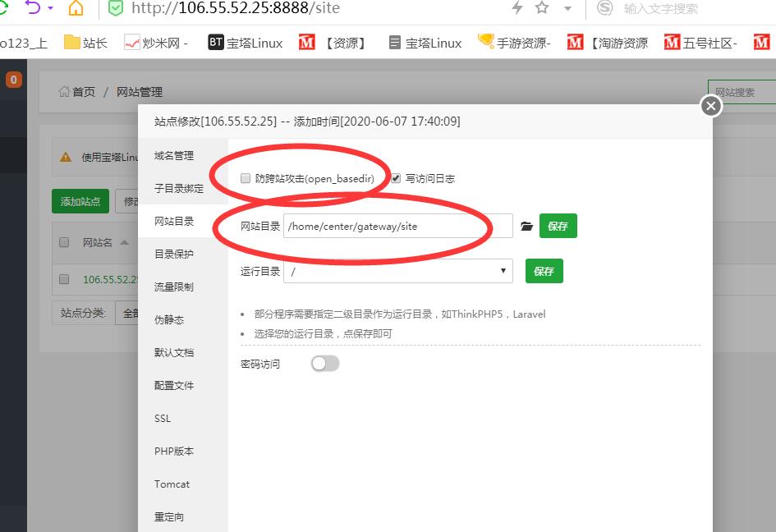Open the 宝塔Linux bookmark with BT icon
The height and width of the screenshot is (532, 776).
click(245, 43)
